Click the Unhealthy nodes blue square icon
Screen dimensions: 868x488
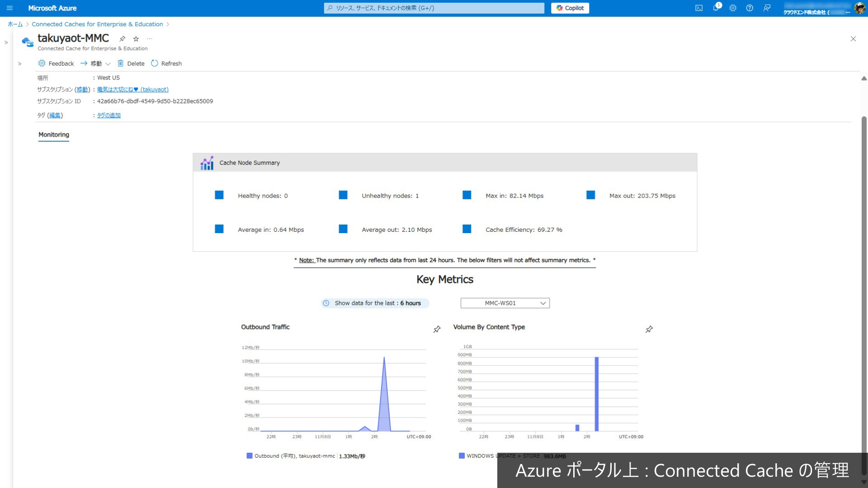(343, 195)
